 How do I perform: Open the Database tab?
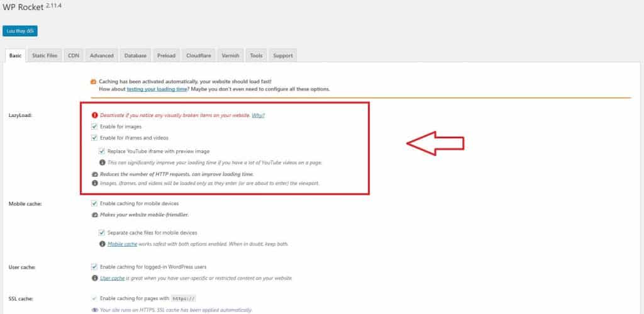[x=135, y=55]
